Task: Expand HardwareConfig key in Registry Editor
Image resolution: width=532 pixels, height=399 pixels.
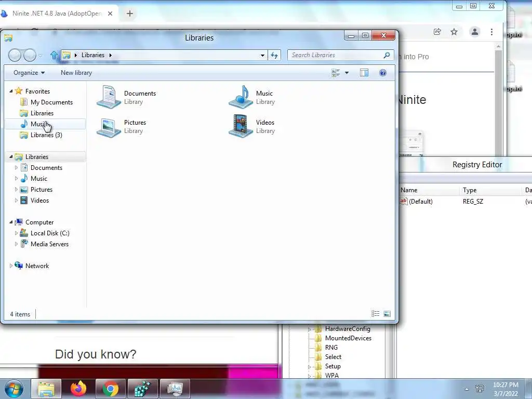Action: (x=309, y=329)
